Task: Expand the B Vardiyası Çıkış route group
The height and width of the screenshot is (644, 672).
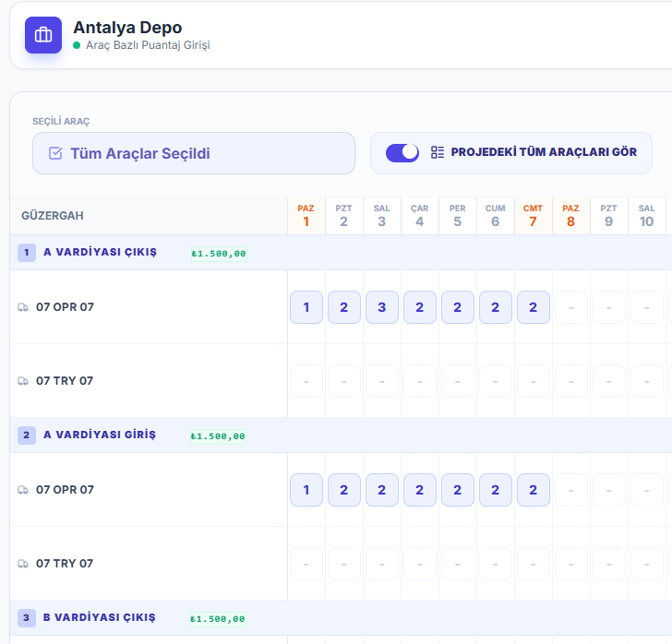Action: (x=100, y=618)
